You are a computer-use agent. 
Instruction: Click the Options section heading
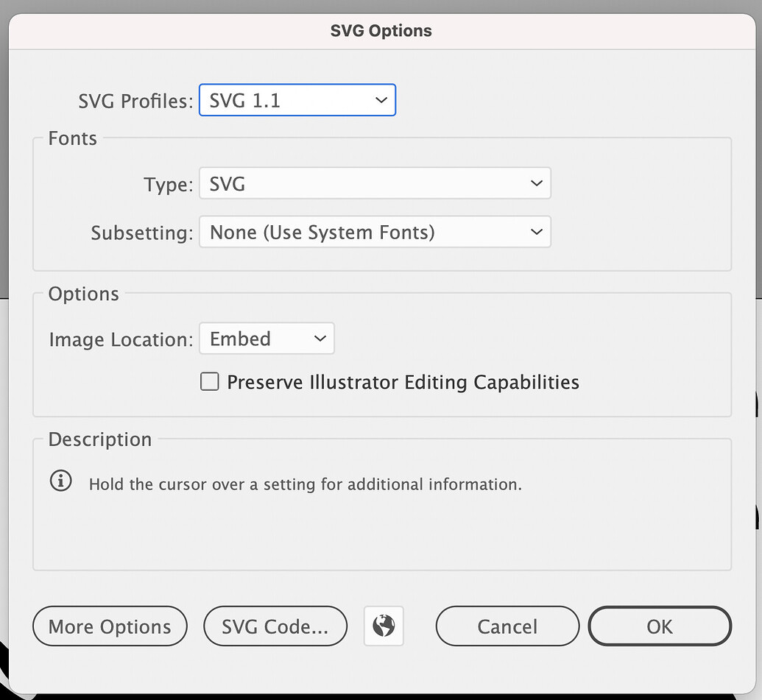[83, 293]
